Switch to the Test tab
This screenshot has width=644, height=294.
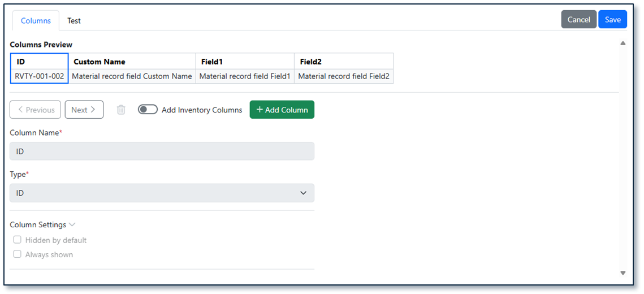pyautogui.click(x=74, y=20)
